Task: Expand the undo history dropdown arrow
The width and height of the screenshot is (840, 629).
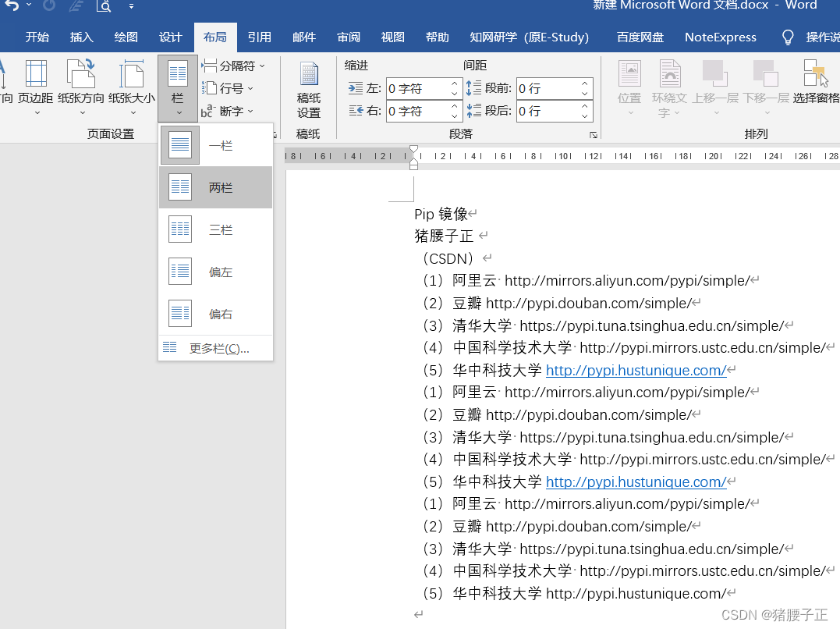Action: pos(29,5)
